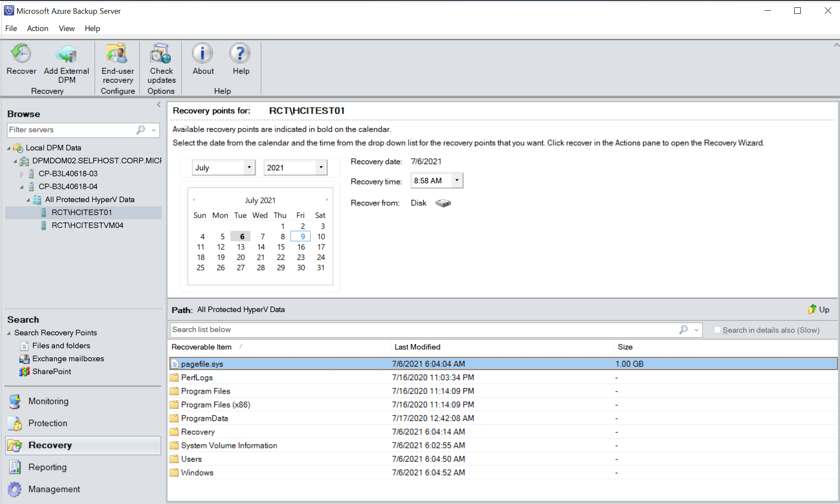Click the Up navigation button
The width and height of the screenshot is (840, 504).
point(818,310)
